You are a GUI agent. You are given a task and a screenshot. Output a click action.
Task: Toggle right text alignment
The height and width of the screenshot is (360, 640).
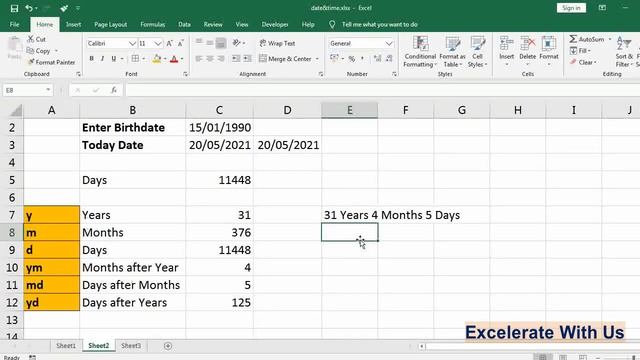click(x=221, y=59)
